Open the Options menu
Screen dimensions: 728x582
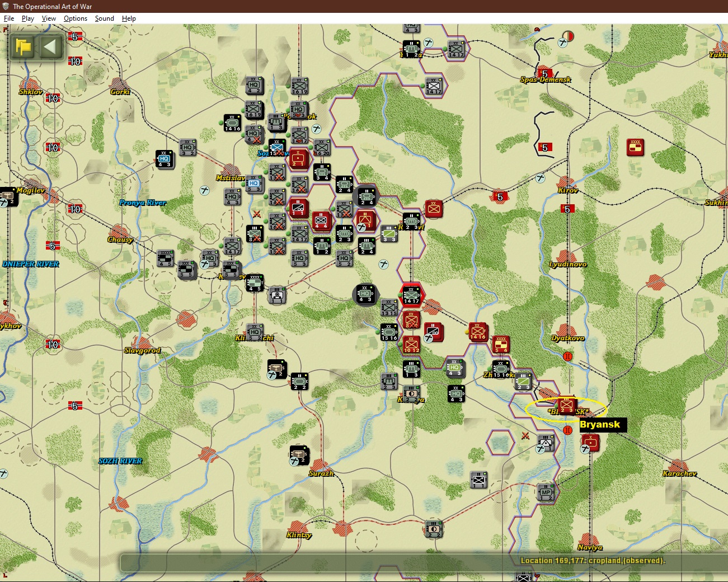pyautogui.click(x=76, y=18)
